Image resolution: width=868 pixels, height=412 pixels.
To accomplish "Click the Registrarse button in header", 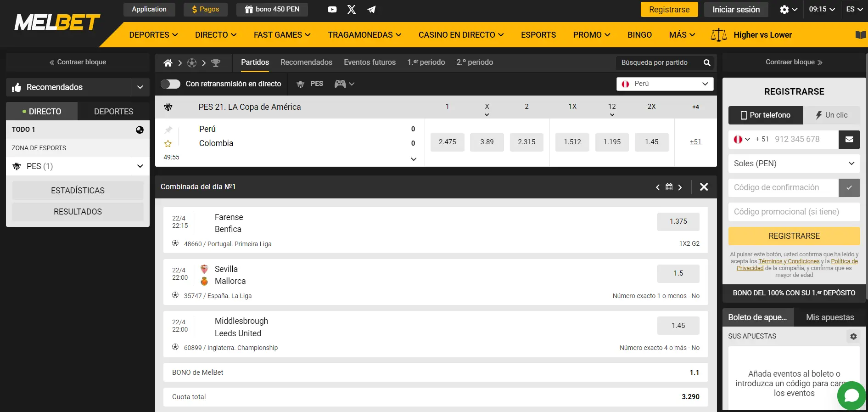I will tap(669, 10).
